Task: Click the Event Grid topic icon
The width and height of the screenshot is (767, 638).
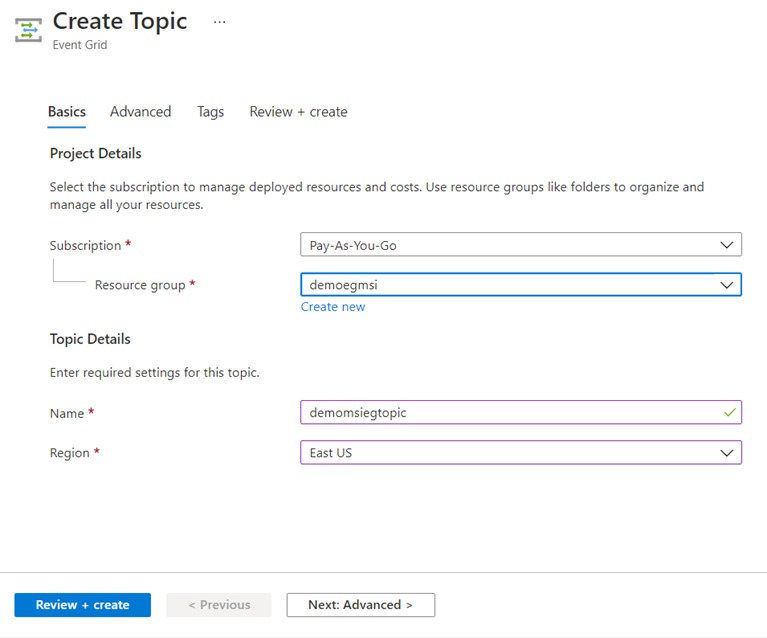Action: coord(28,29)
